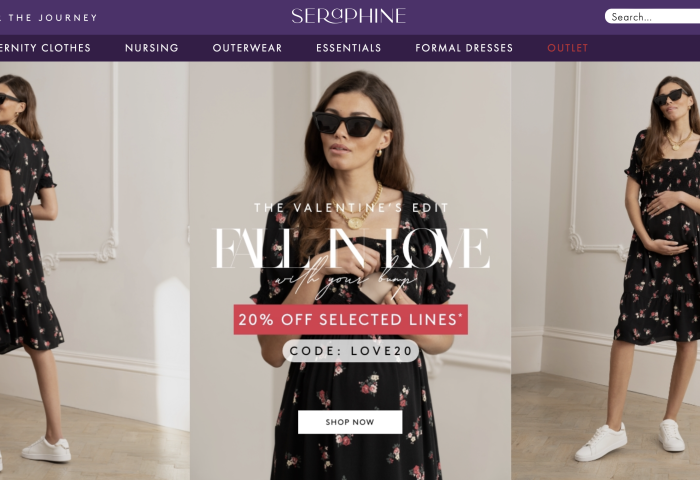Click The Valentine's Edit heading
Viewport: 700px width, 480px height.
(x=351, y=208)
